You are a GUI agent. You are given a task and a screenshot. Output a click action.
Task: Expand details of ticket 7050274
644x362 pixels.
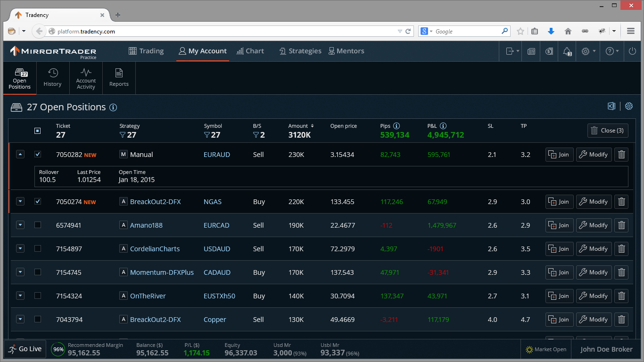pyautogui.click(x=20, y=201)
